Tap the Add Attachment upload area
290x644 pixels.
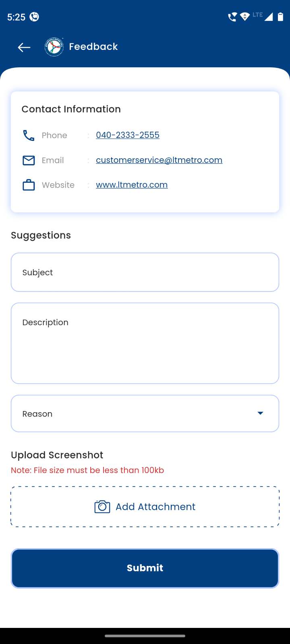145,507
